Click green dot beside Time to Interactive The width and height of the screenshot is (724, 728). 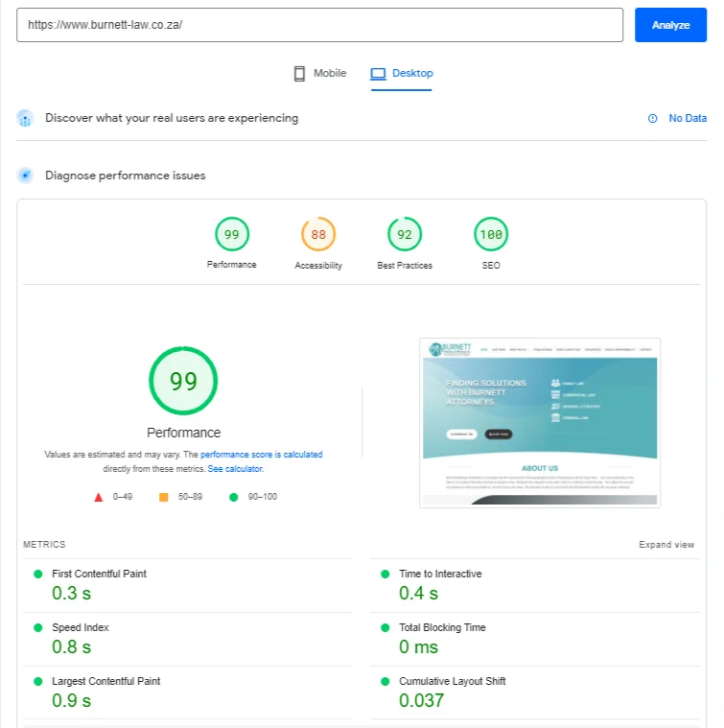click(385, 575)
